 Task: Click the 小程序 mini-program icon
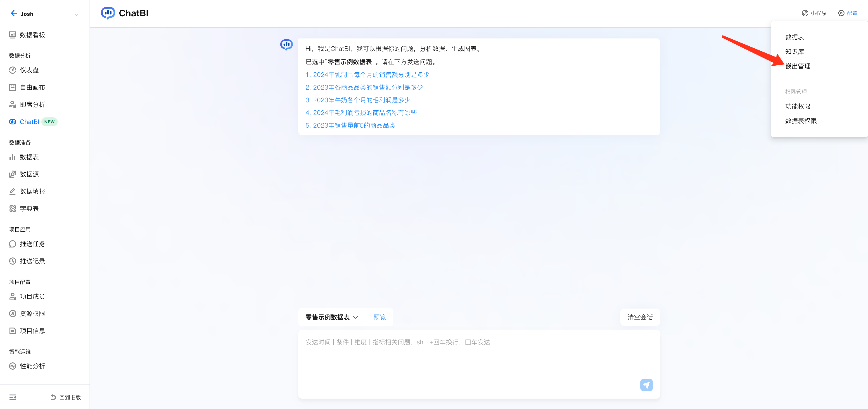point(805,13)
